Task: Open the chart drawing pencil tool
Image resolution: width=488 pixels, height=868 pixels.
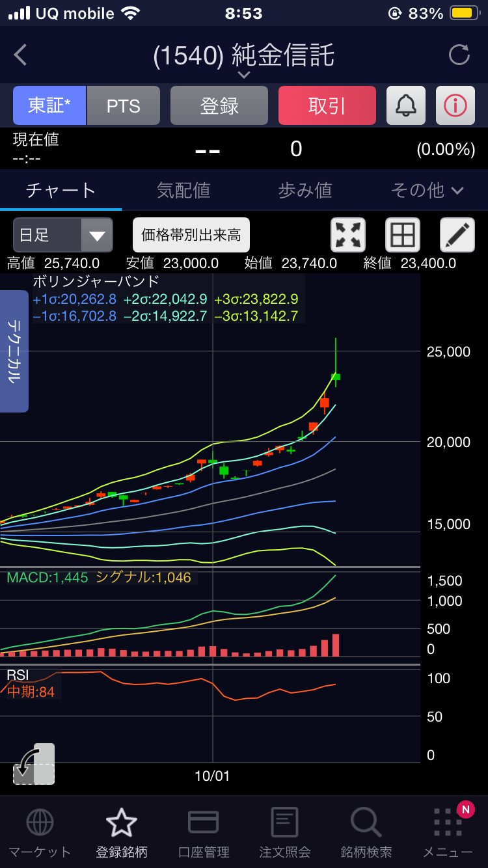Action: click(x=457, y=235)
